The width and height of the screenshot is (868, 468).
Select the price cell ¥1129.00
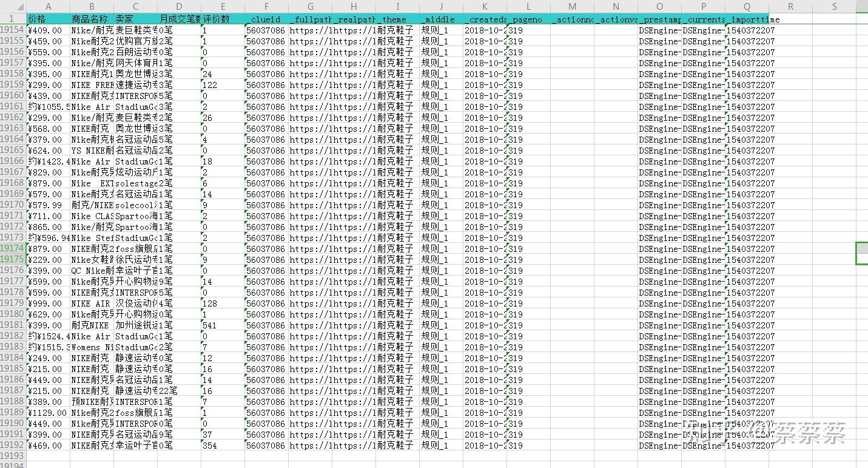point(49,413)
